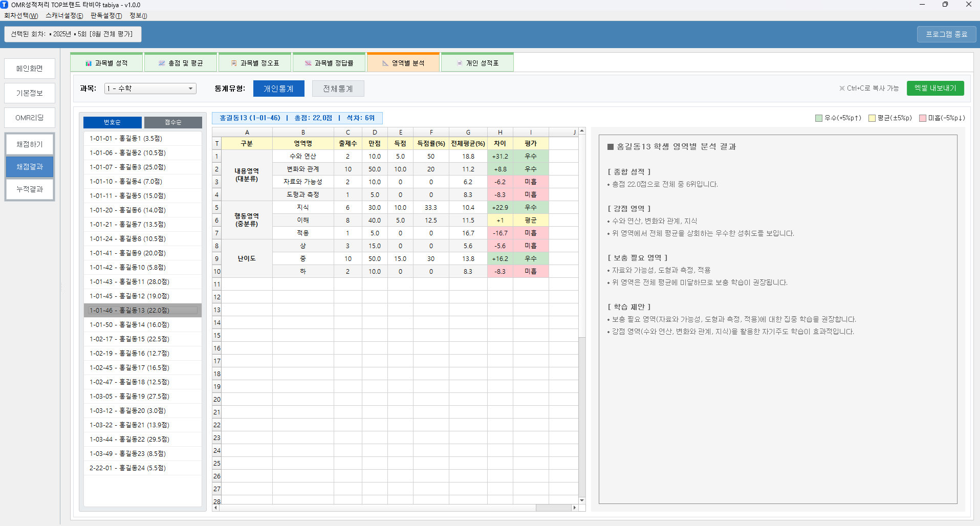Image resolution: width=980 pixels, height=526 pixels.
Task: Click the app logo icon in title bar
Action: click(x=5, y=5)
